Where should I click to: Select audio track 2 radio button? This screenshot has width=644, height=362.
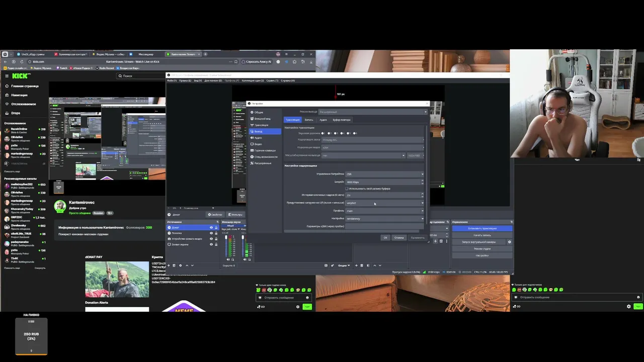[x=329, y=133]
